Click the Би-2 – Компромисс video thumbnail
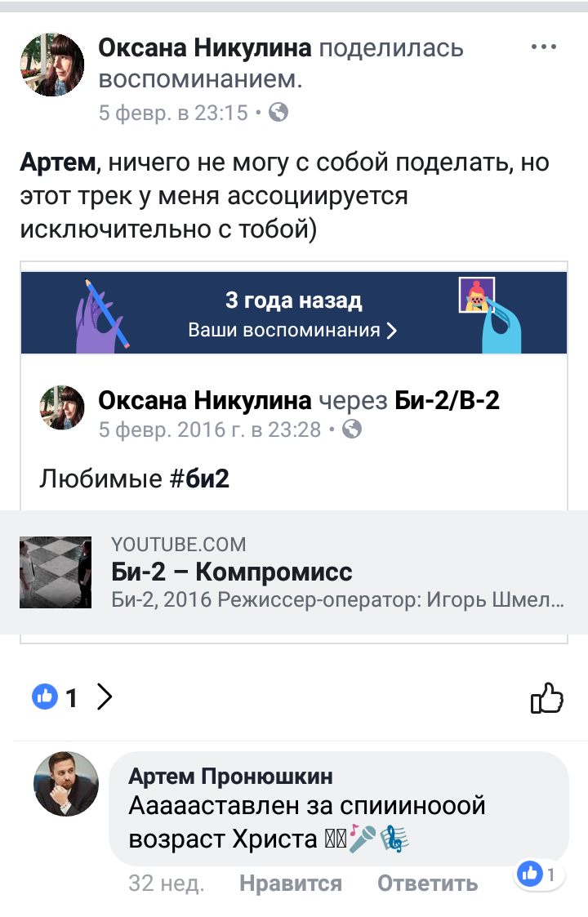This screenshot has width=588, height=917. pos(56,572)
